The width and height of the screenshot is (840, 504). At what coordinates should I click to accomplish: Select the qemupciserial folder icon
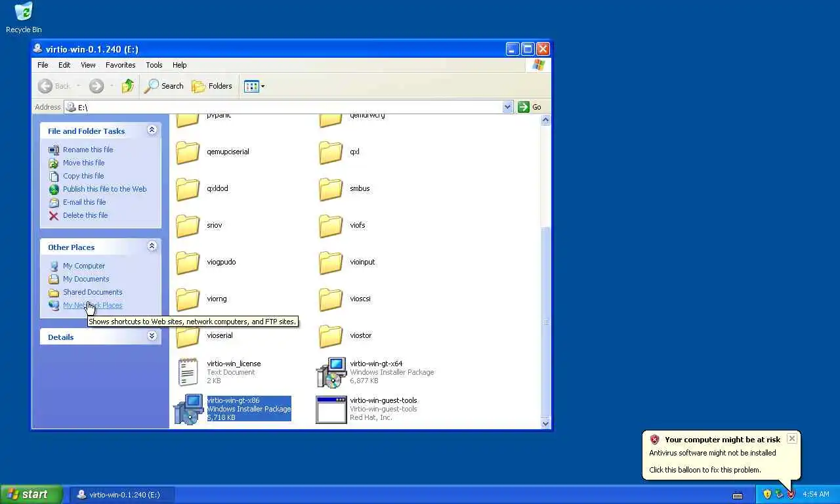click(188, 152)
